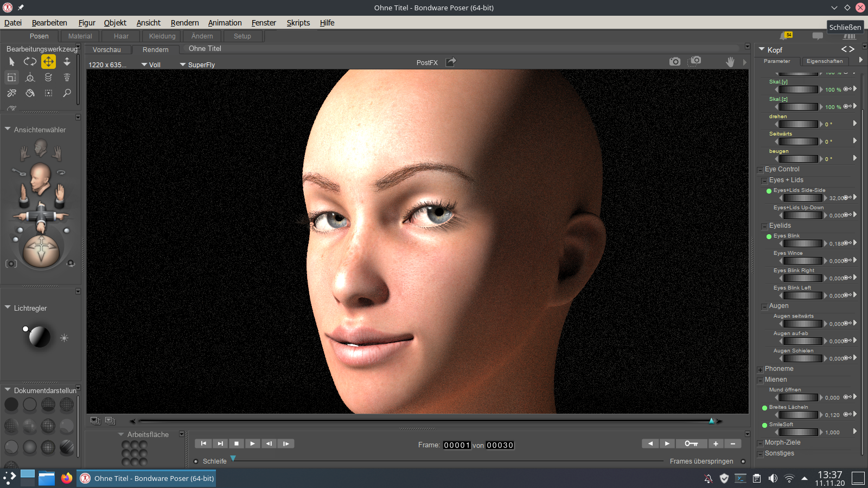Toggle the Schleife loop radio button
868x488 pixels.
[196, 461]
